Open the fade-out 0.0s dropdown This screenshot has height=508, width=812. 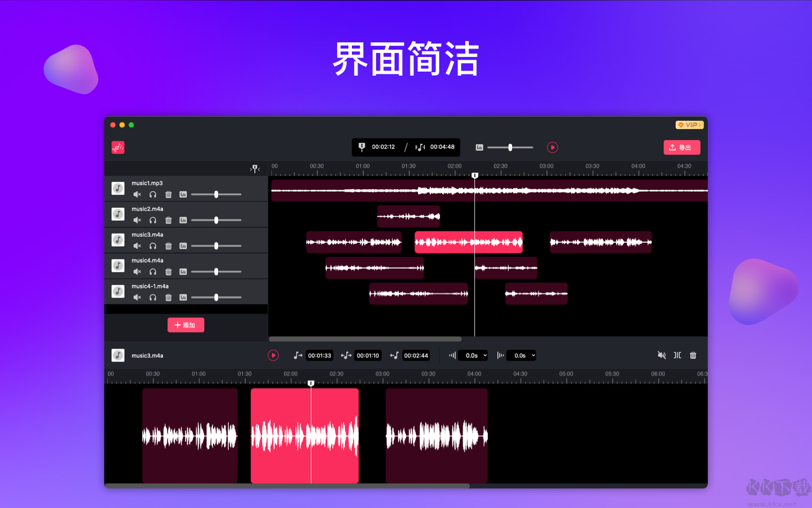pos(521,355)
